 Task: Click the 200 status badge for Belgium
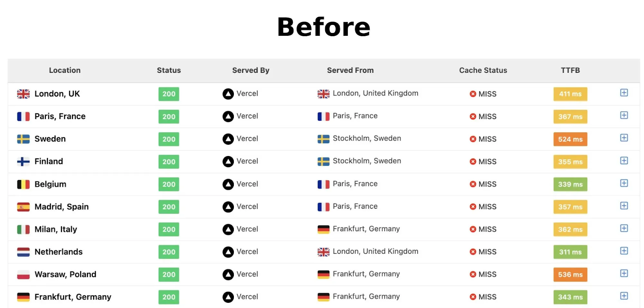tap(169, 184)
